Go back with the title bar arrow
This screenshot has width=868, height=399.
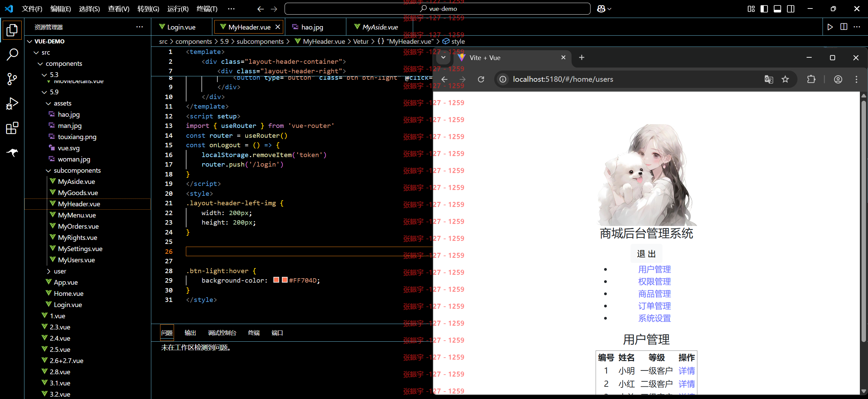pos(261,9)
